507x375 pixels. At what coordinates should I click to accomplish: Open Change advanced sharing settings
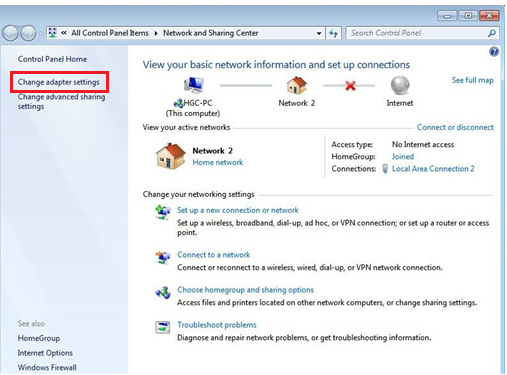(61, 101)
